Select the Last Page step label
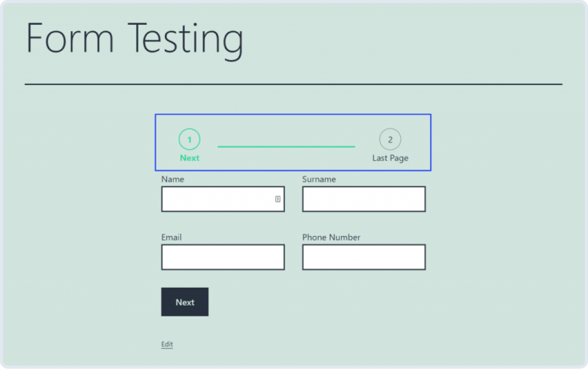 [390, 159]
